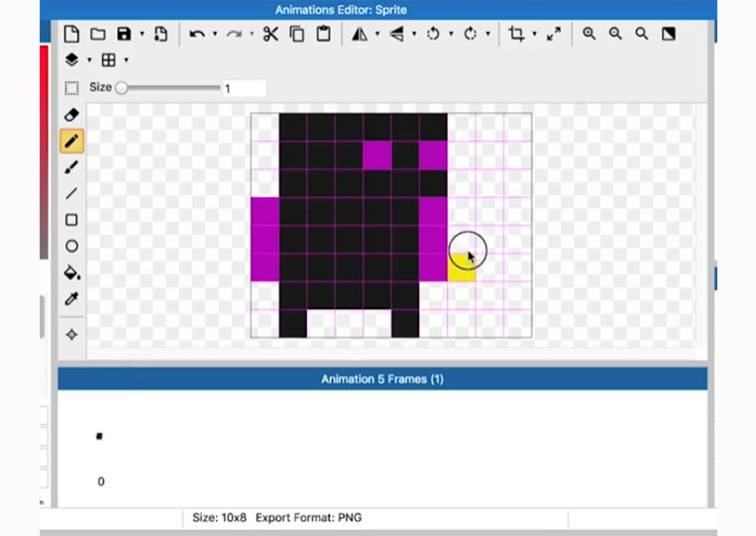Click the Size value input field
This screenshot has height=536, width=756.
245,88
